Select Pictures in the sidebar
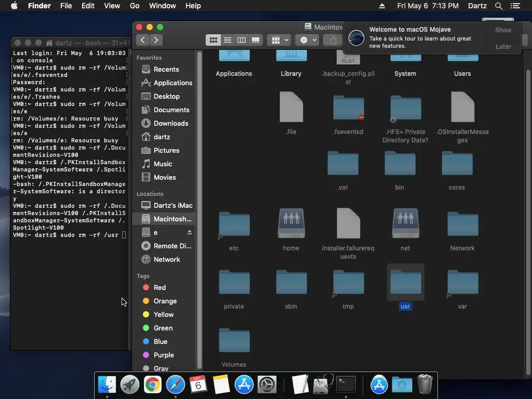 pos(166,150)
